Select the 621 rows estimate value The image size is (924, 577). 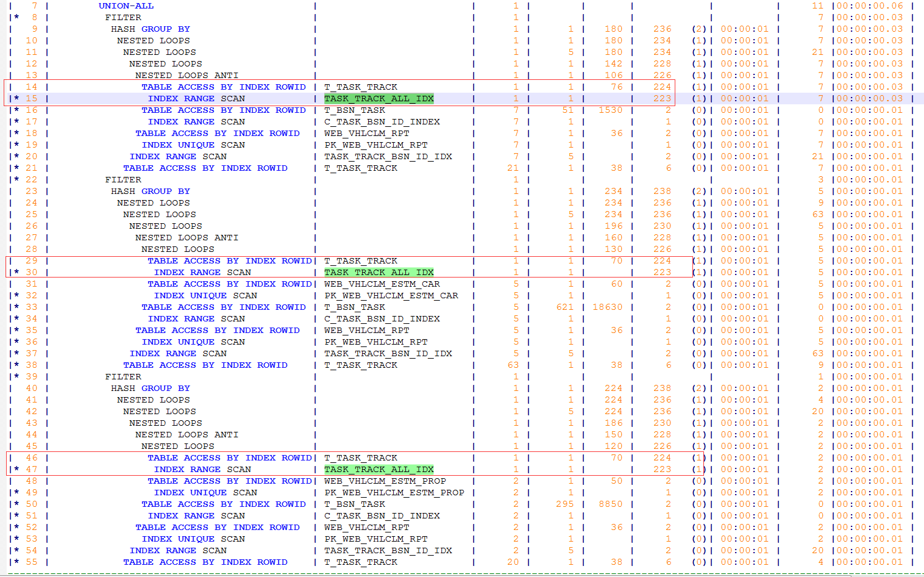[565, 307]
